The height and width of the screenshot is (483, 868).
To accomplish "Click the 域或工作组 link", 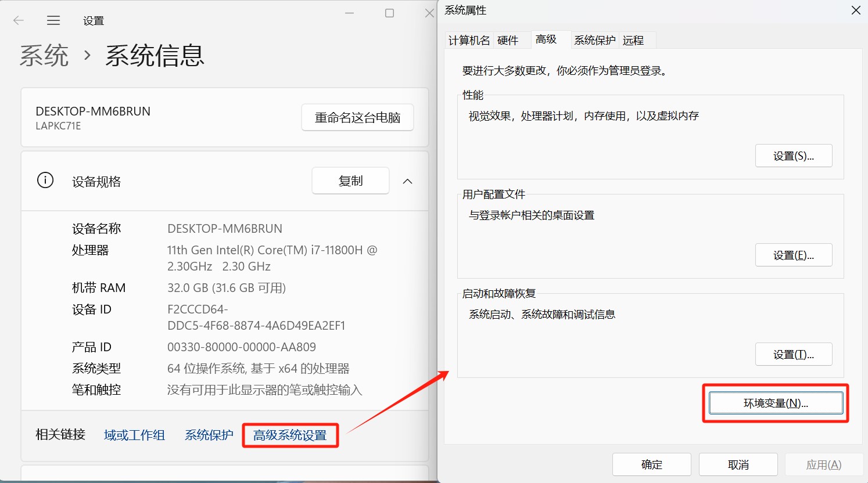I will coord(134,435).
